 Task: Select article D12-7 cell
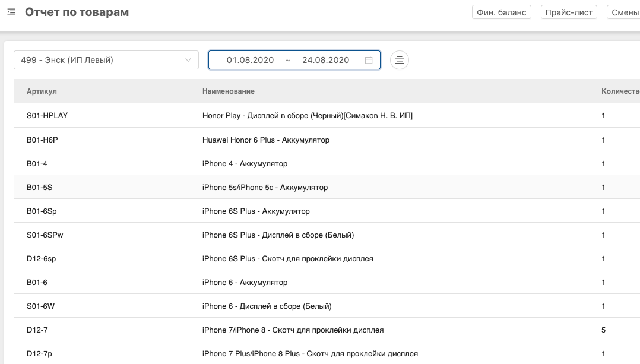click(37, 330)
